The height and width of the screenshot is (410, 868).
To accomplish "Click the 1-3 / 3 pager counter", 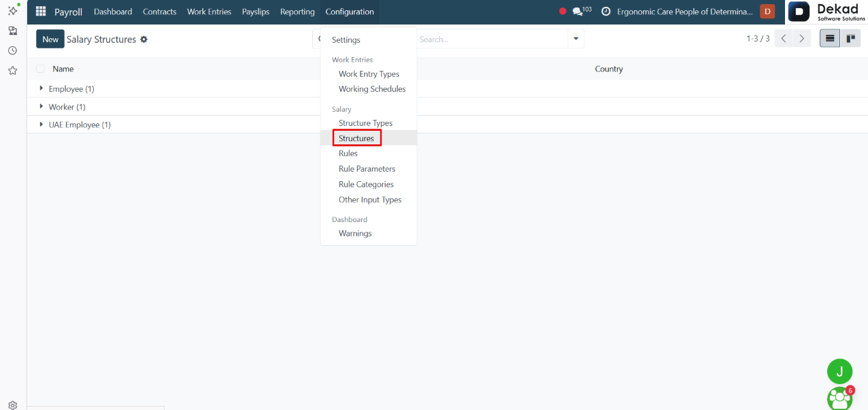I will point(758,39).
